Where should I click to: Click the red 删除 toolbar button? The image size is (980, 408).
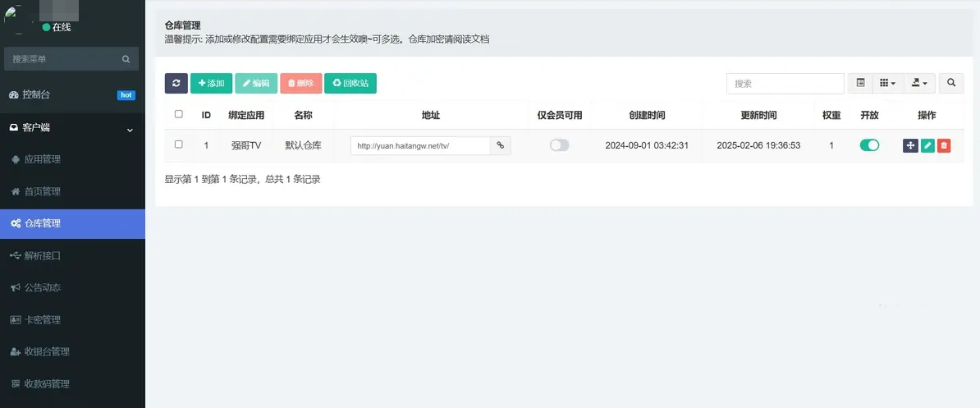(x=301, y=83)
